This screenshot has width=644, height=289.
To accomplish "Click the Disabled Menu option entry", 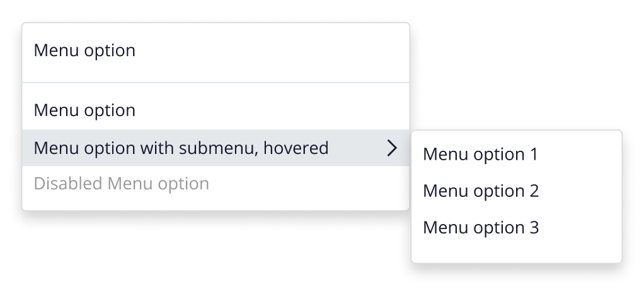I will click(x=121, y=184).
